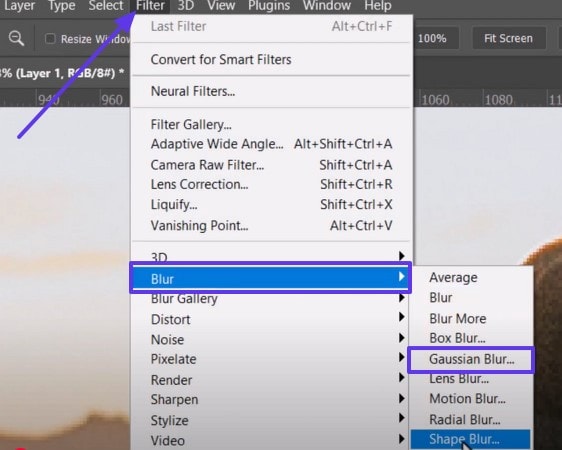The width and height of the screenshot is (562, 450).
Task: Open Motion Blur dialog
Action: [x=470, y=399]
